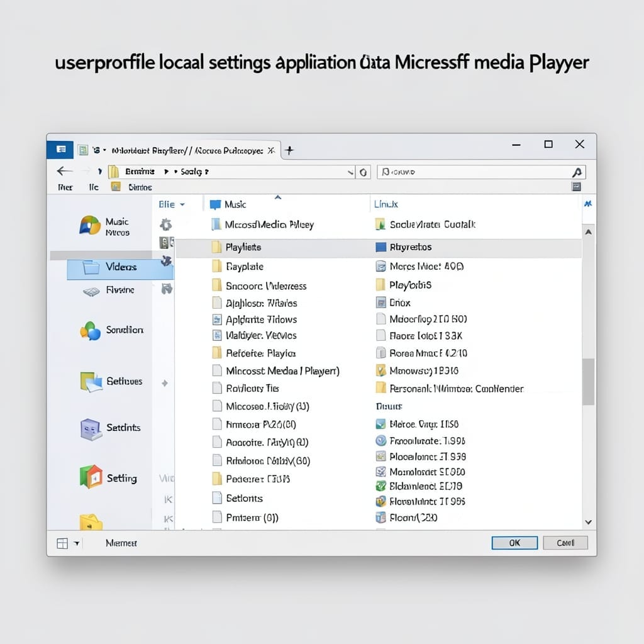Click the blue app menu icon in title bar

point(60,150)
